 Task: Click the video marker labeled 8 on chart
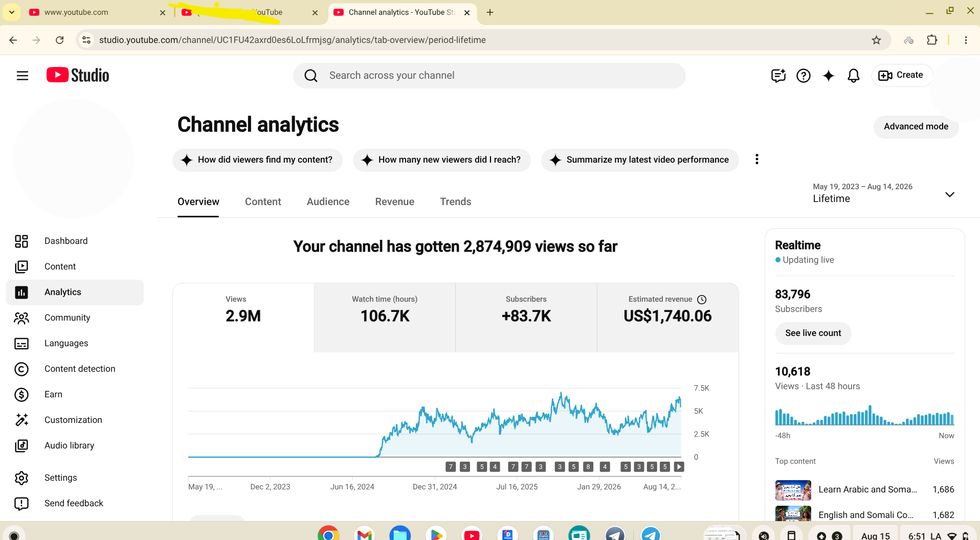click(588, 466)
